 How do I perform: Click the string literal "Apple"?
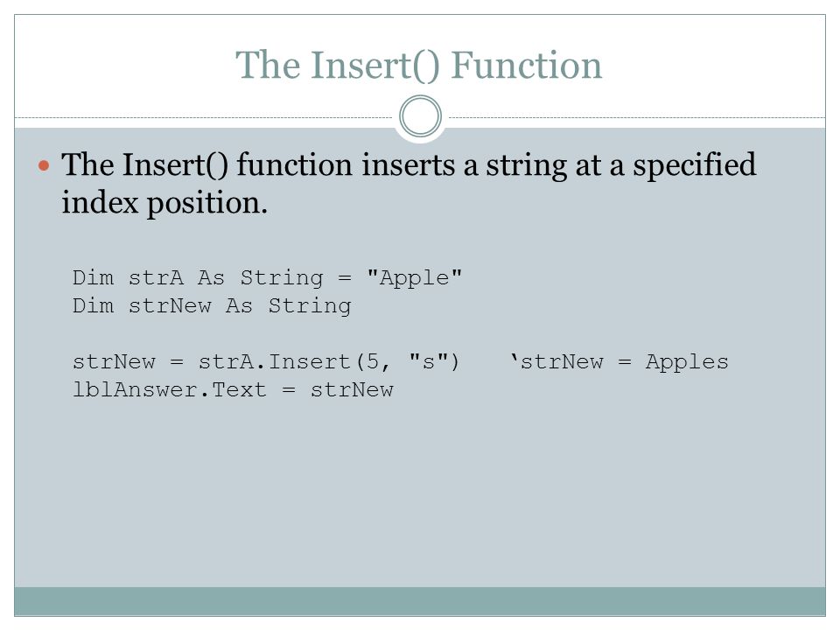[414, 278]
